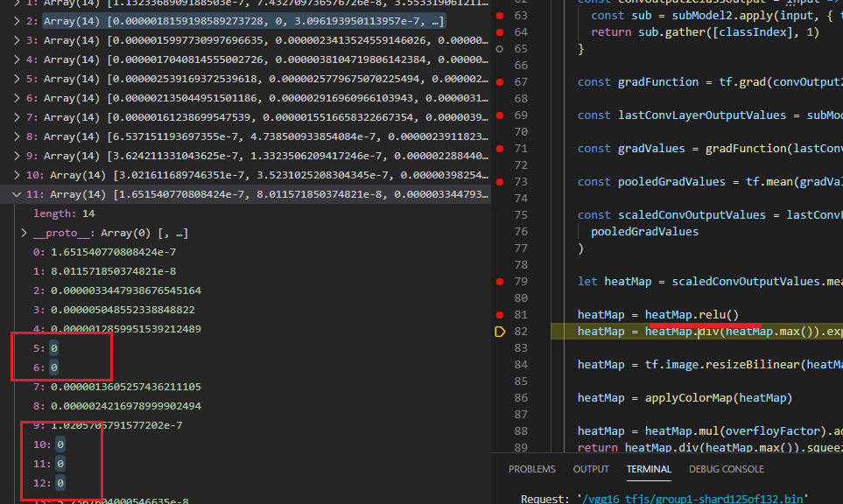This screenshot has height=504, width=843.
Task: Select the zero value of index 10
Action: (x=60, y=444)
